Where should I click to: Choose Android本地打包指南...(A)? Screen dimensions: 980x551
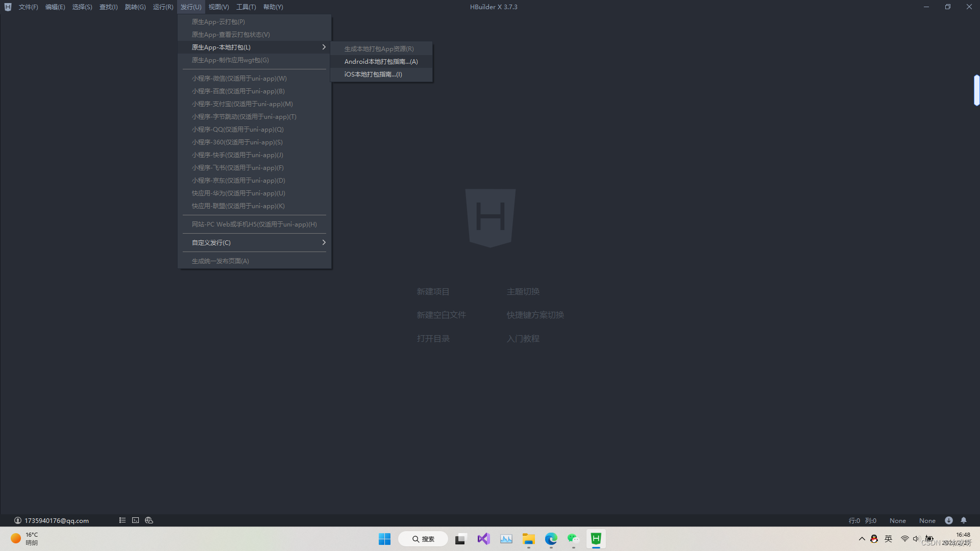[381, 62]
